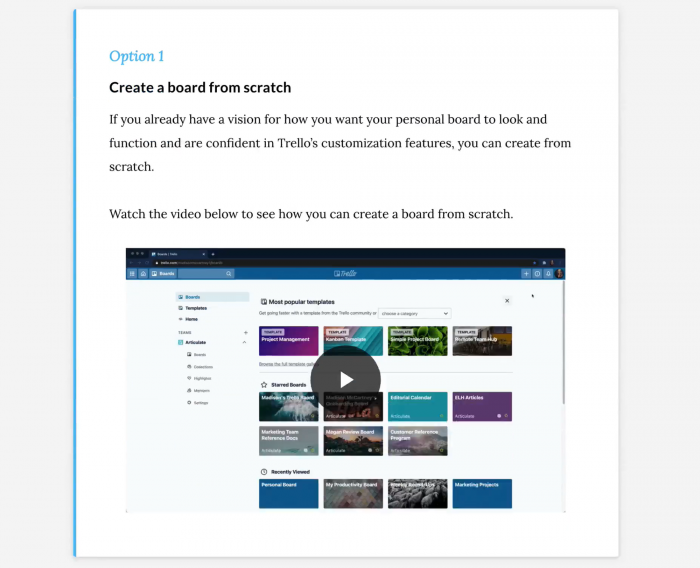Viewport: 700px width, 568px height.
Task: Click the Trello header Home icon in video
Action: (143, 274)
